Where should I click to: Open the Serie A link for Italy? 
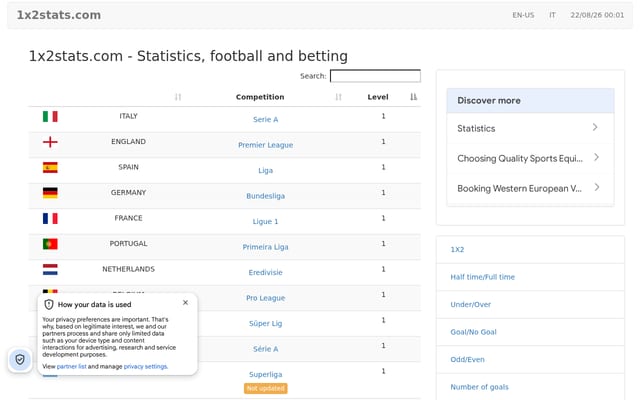tap(265, 120)
